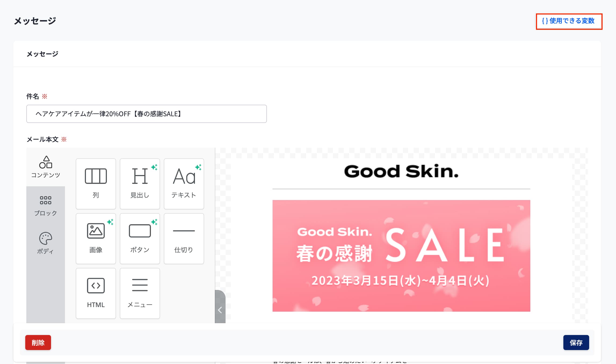
Task: Click the sparkle icon on テキスト tile
Action: click(x=198, y=167)
